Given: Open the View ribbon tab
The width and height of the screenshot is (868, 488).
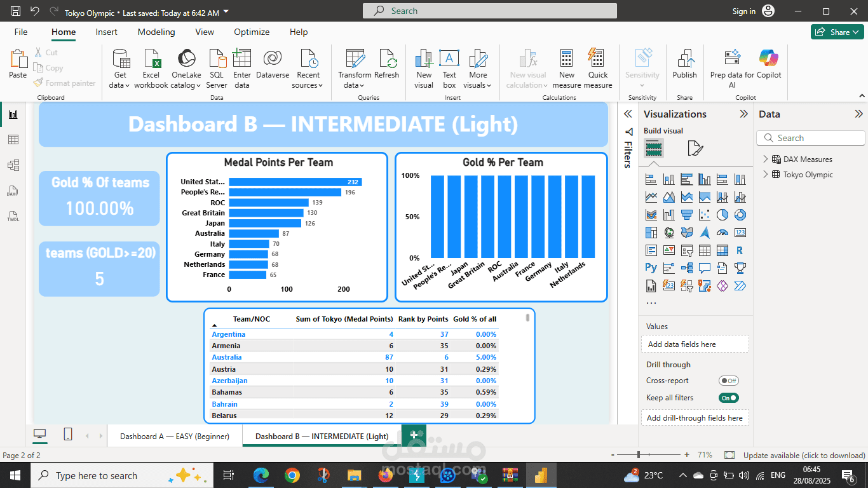Looking at the screenshot, I should 205,32.
